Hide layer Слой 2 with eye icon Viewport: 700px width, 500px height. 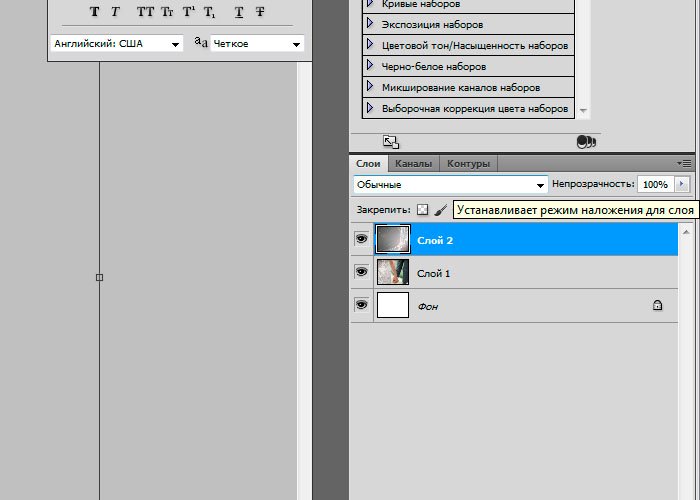pyautogui.click(x=361, y=240)
